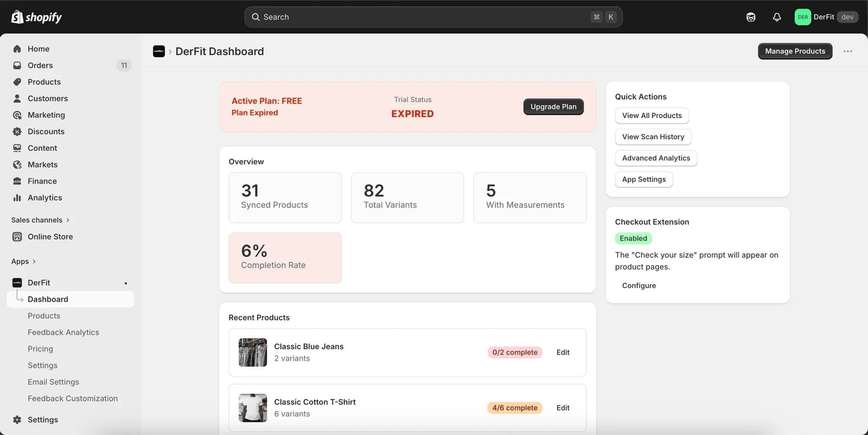The image size is (868, 435).
Task: Click the DER account avatar
Action: tap(802, 17)
